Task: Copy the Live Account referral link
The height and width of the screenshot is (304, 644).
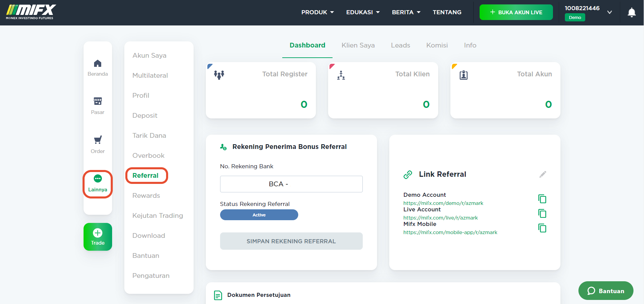Action: [x=542, y=213]
